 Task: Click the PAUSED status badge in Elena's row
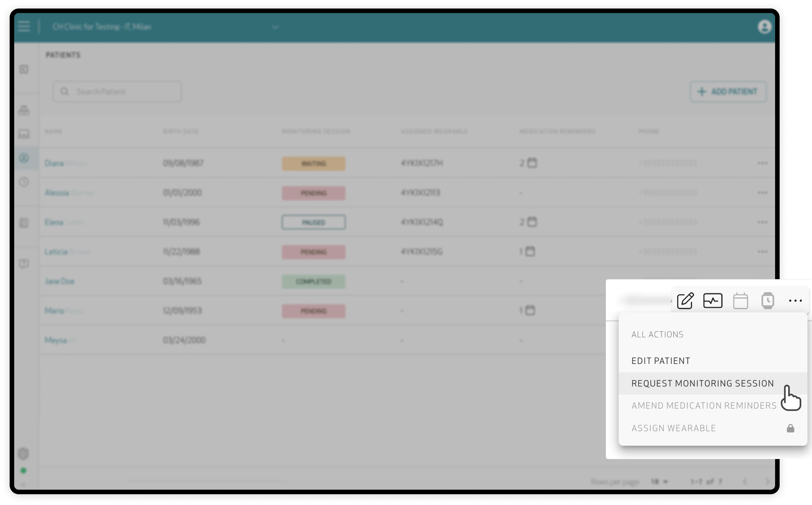click(x=313, y=222)
